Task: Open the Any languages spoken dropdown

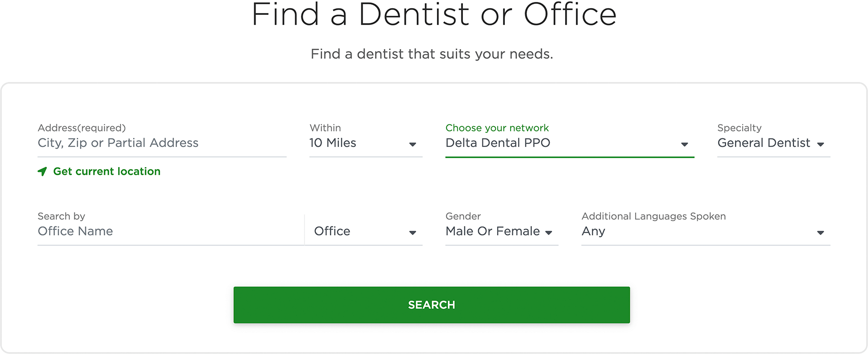Action: (705, 231)
